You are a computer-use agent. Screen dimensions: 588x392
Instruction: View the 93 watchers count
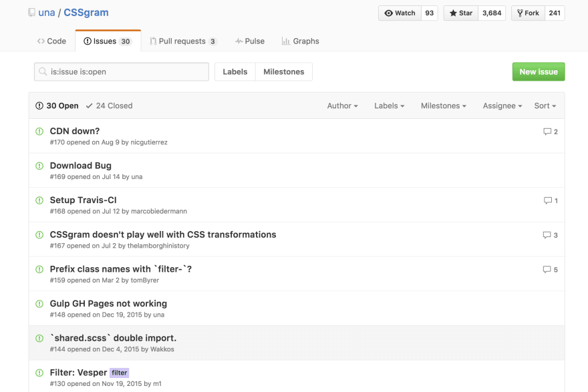pos(430,13)
